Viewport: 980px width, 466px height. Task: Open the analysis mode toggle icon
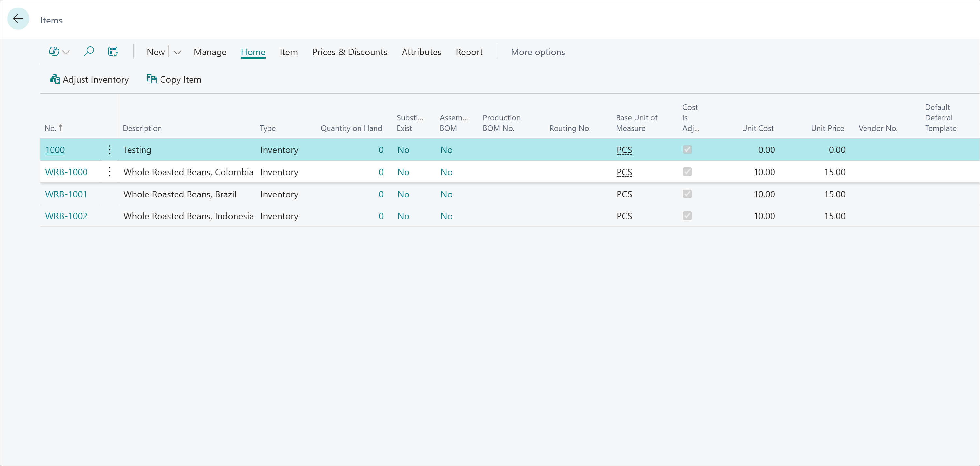113,51
